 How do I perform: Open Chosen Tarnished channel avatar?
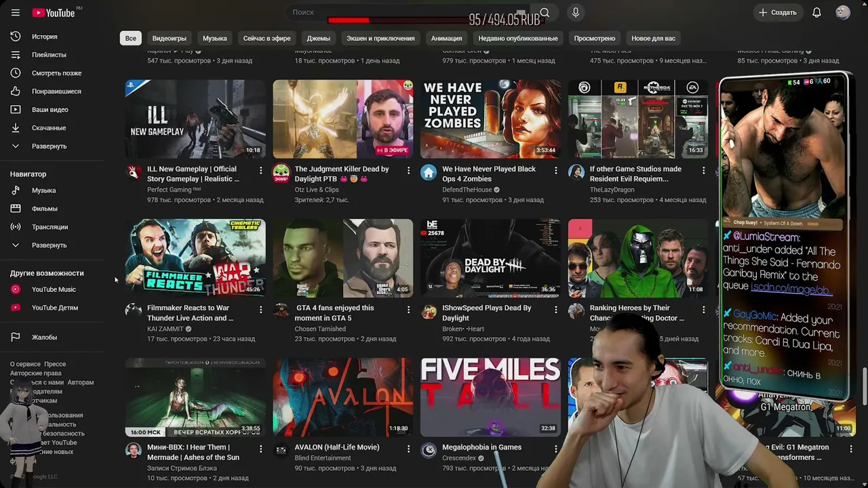(x=281, y=311)
